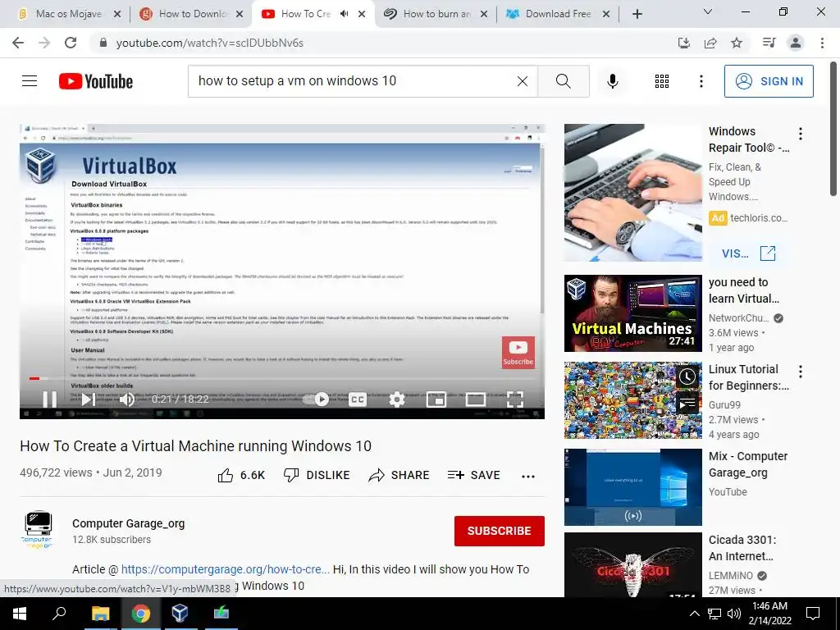Bookmark this page with the star
The width and height of the screenshot is (840, 630).
click(737, 43)
